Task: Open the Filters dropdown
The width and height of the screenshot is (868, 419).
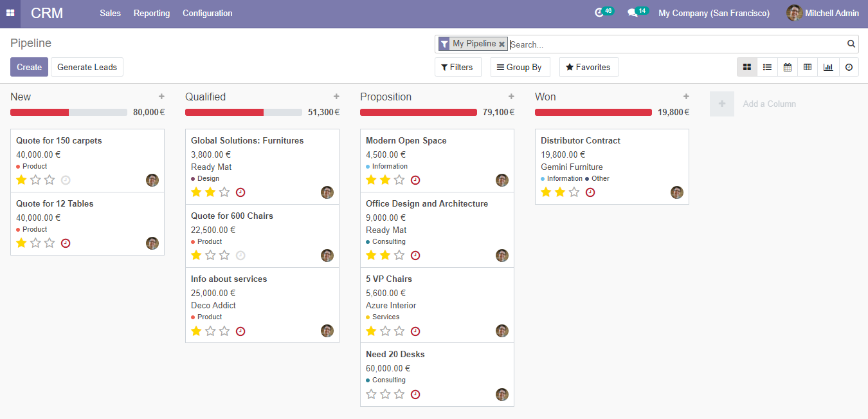Action: [x=458, y=66]
